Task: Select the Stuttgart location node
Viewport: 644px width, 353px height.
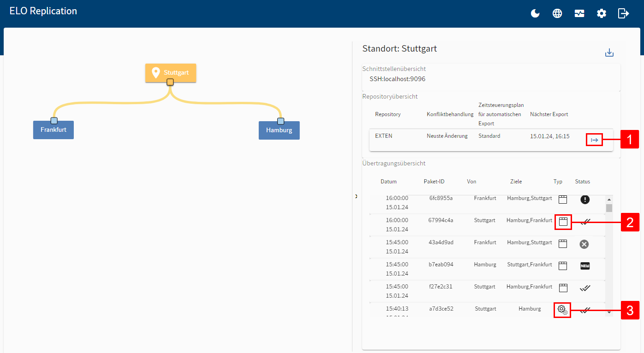Action: tap(171, 73)
